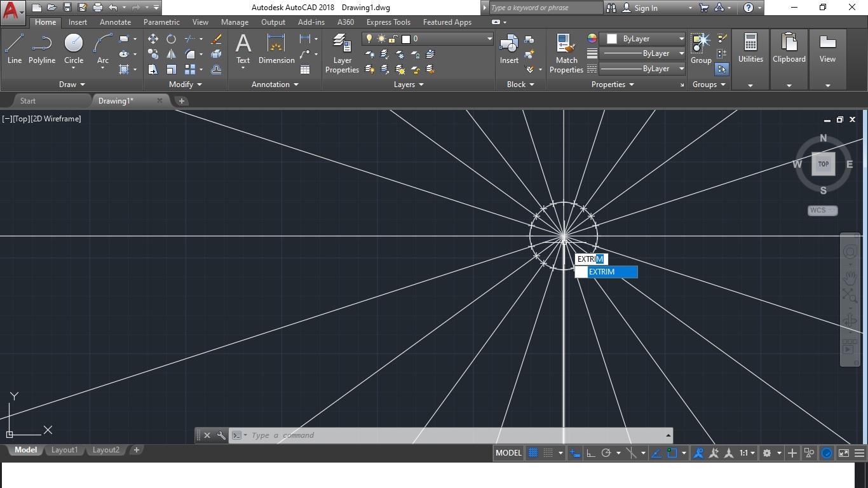Select the Mirror tool
868x488 pixels.
(171, 54)
